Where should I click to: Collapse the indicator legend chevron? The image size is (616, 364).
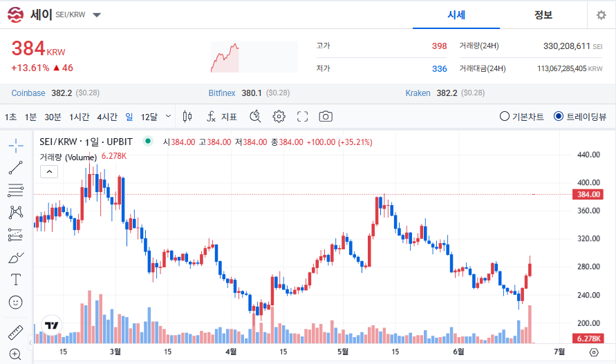(x=49, y=171)
